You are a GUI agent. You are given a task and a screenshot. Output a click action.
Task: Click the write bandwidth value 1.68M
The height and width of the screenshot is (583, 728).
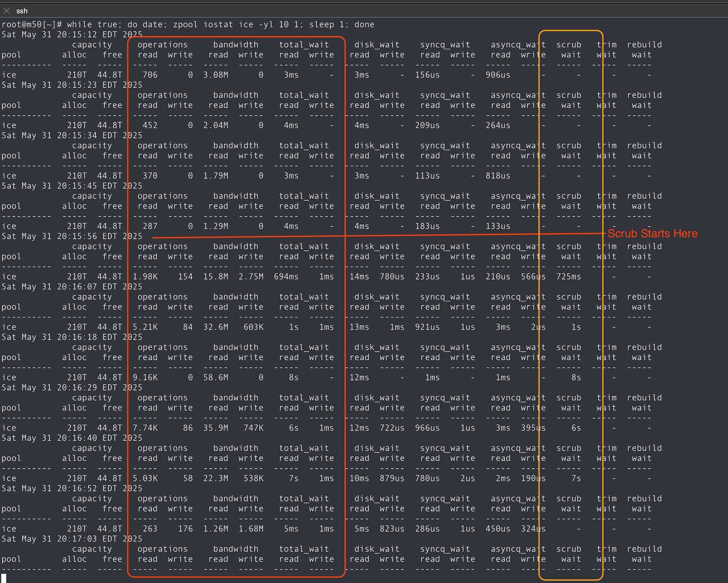point(251,529)
